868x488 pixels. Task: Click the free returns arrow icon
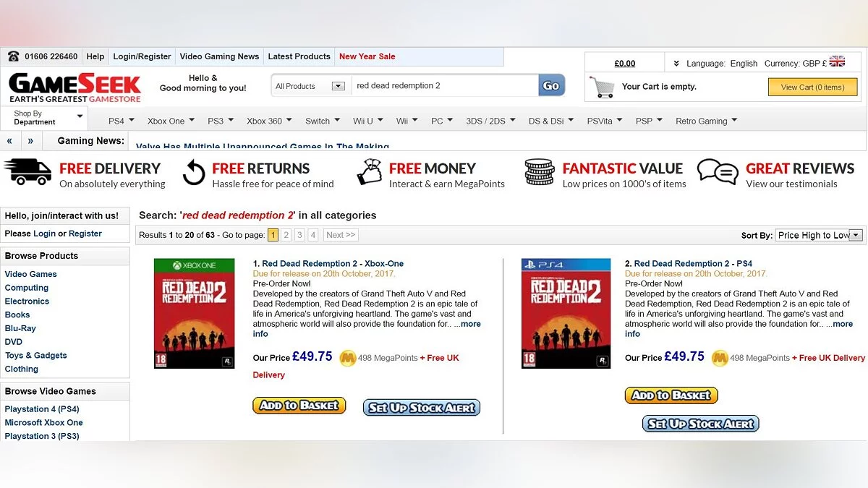pyautogui.click(x=194, y=173)
